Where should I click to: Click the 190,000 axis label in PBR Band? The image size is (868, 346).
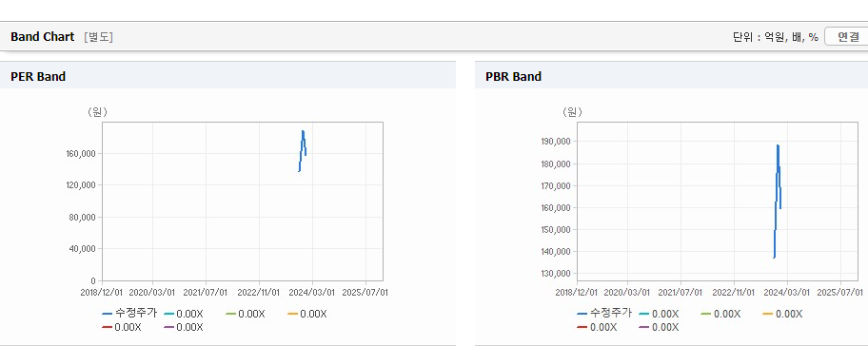[x=557, y=142]
